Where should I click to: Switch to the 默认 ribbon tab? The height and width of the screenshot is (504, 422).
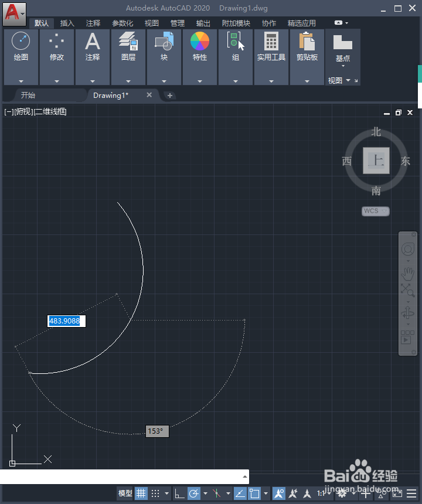[42, 23]
